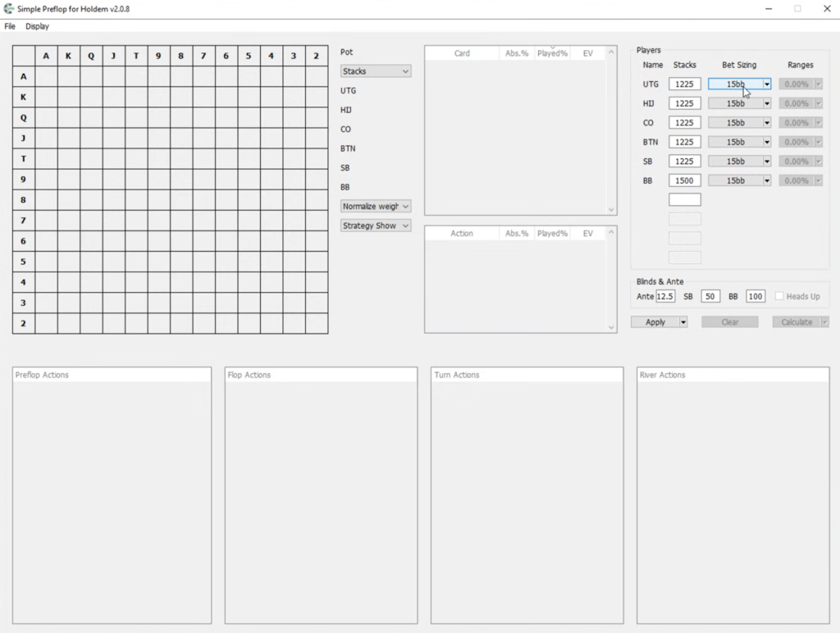
Task: Click Abs.% header in Action table
Action: tap(517, 233)
